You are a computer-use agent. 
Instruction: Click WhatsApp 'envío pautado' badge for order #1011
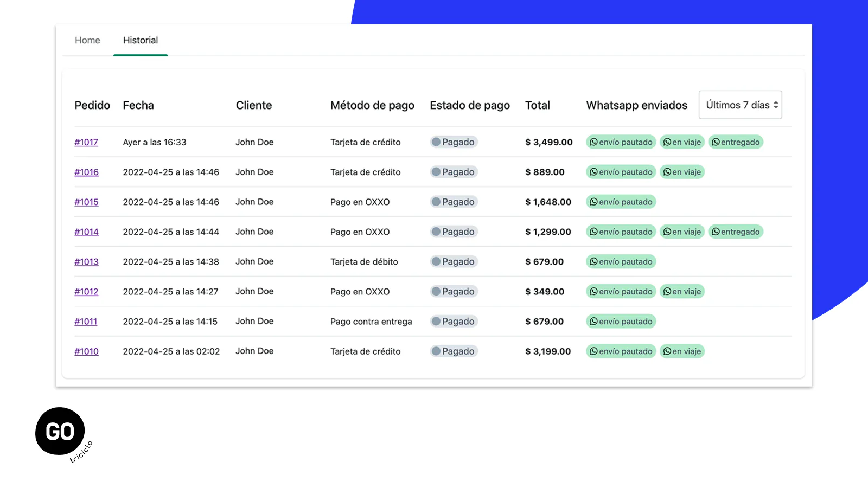pos(621,321)
